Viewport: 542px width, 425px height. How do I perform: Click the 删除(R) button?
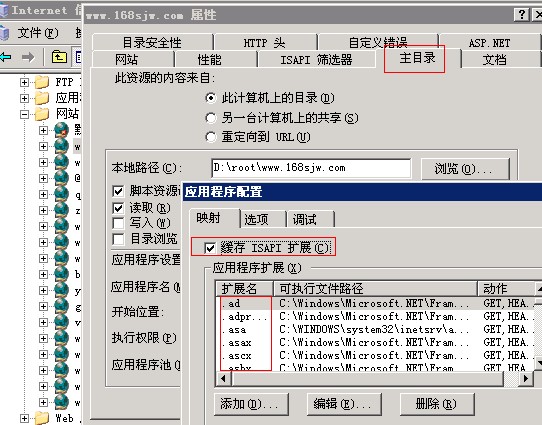point(437,404)
